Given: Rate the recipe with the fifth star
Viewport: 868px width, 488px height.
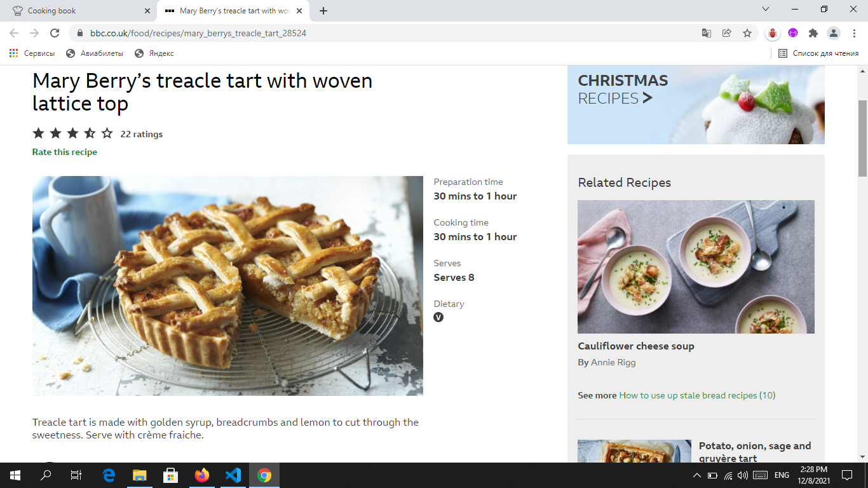Looking at the screenshot, I should [x=106, y=133].
